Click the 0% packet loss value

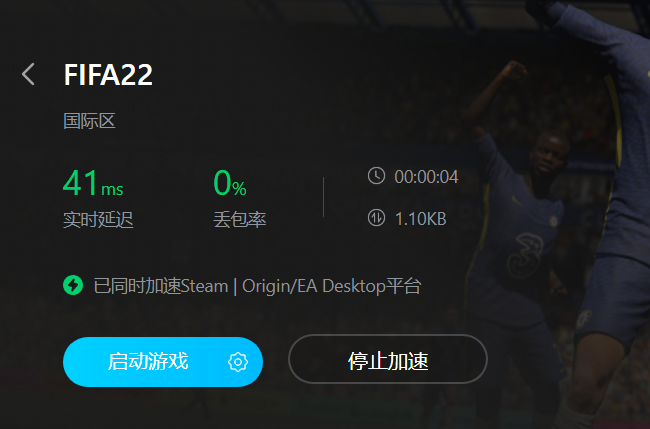pos(230,183)
